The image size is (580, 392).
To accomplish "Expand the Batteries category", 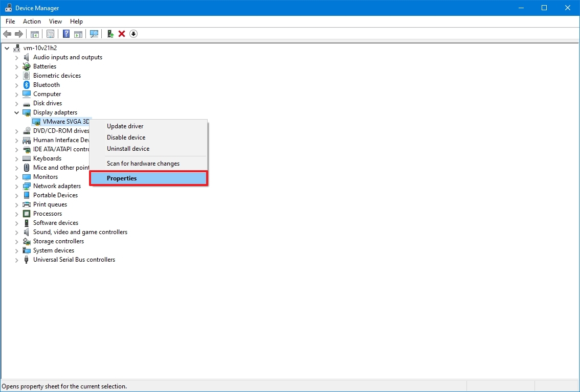I will point(16,66).
